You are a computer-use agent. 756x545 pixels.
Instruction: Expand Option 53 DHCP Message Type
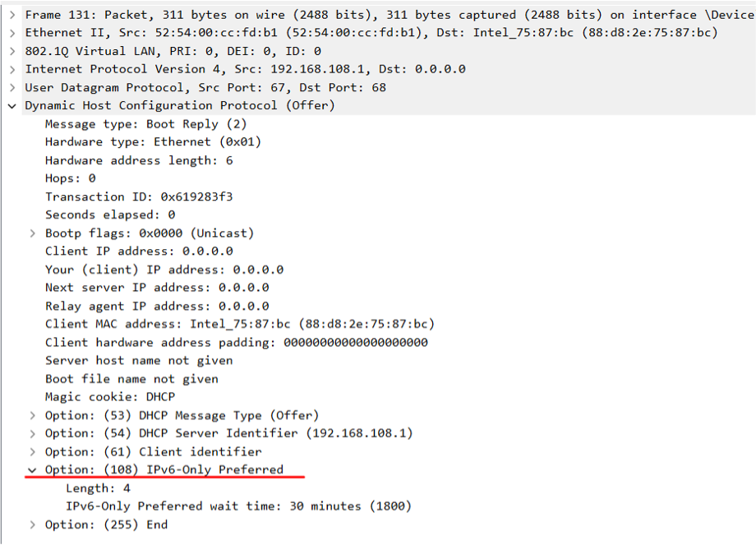click(x=32, y=415)
